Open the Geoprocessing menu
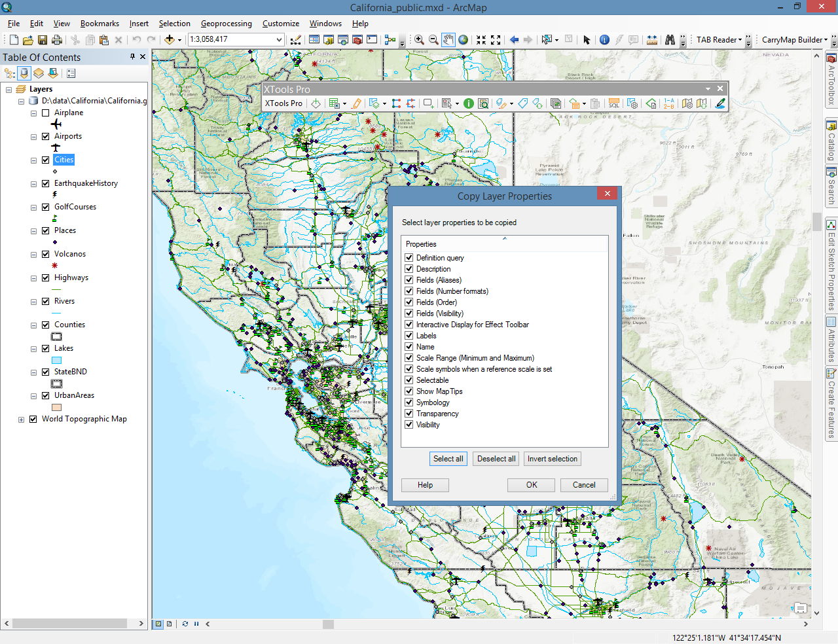This screenshot has height=644, width=838. click(226, 24)
